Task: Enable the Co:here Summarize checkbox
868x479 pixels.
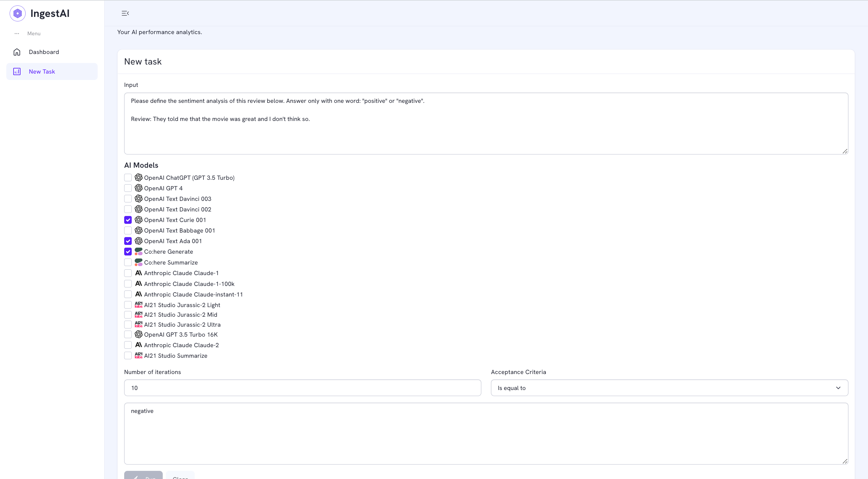Action: 128,262
